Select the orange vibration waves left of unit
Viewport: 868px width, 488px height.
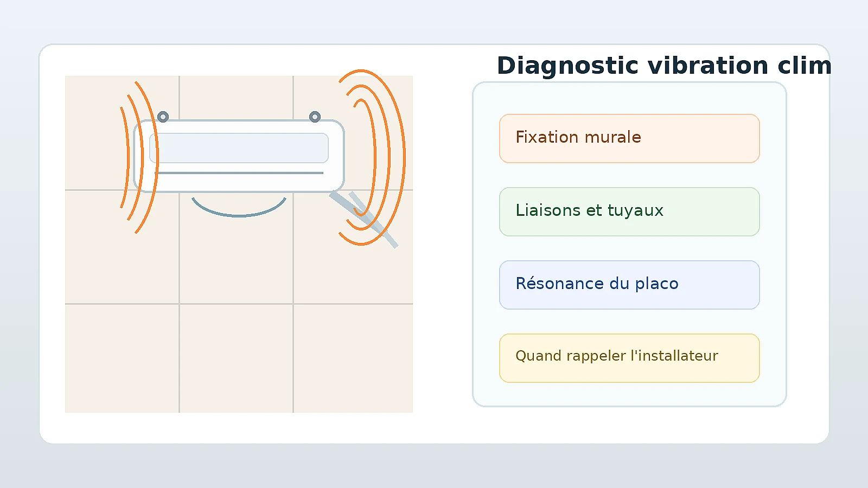tap(139, 157)
